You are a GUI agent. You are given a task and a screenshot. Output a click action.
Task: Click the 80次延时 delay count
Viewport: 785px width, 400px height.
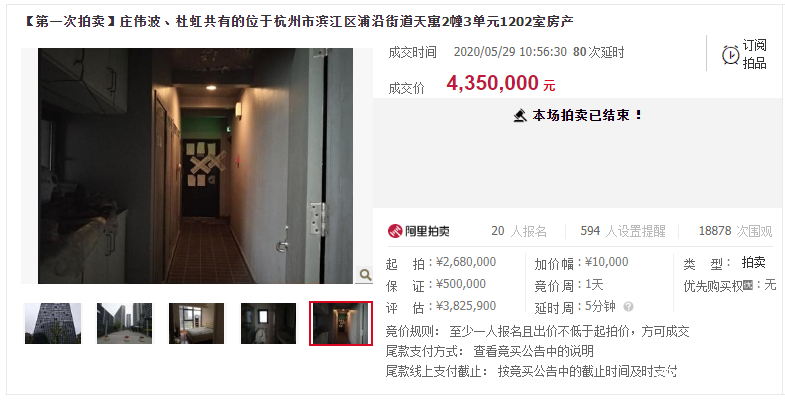pos(599,52)
